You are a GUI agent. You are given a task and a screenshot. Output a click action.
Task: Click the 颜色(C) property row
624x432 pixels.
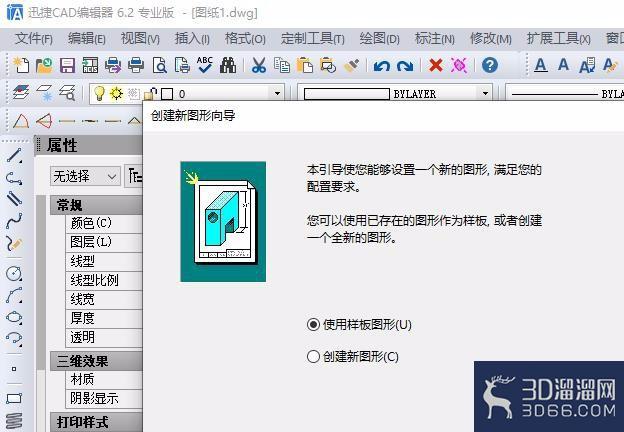pyautogui.click(x=103, y=223)
